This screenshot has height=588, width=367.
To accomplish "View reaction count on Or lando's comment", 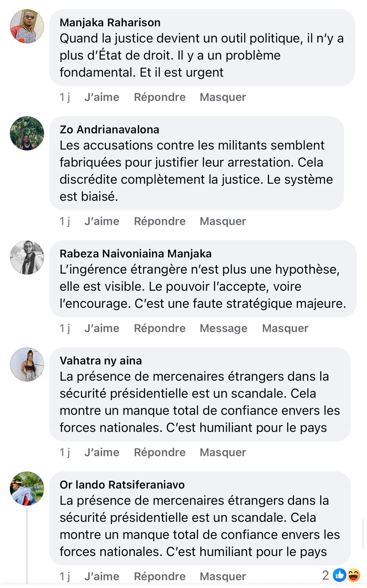I will 325,575.
